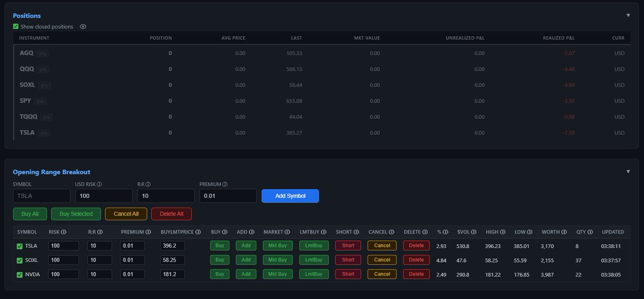Toggle the closed positions eye icon
The height and width of the screenshot is (299, 644).
pos(83,26)
